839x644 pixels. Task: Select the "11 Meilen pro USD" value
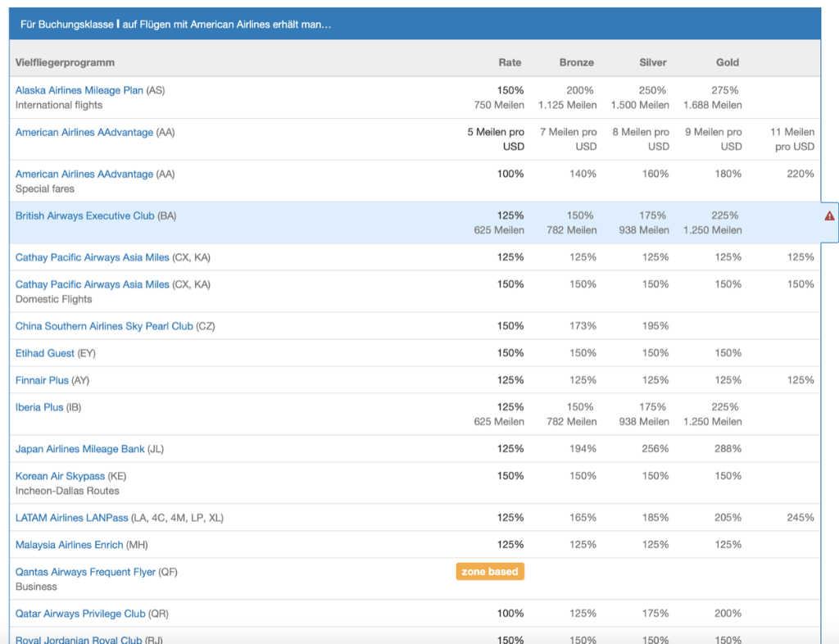[x=792, y=139]
